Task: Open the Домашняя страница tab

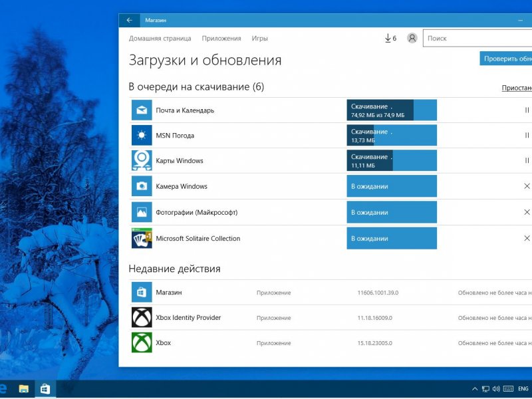Action: point(160,39)
